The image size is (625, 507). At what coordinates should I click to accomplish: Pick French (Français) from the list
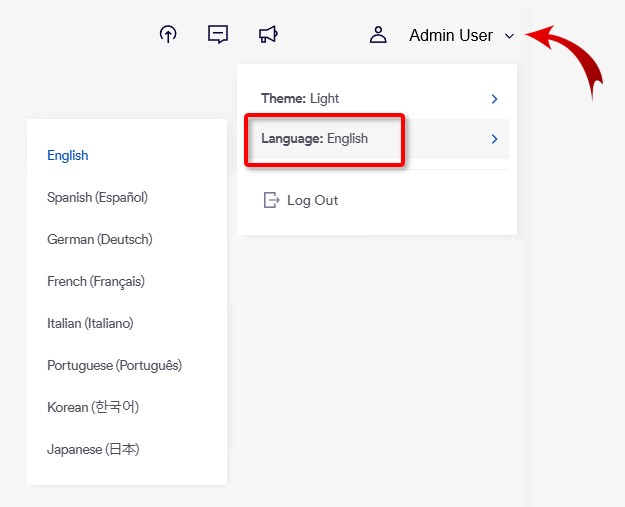coord(96,281)
